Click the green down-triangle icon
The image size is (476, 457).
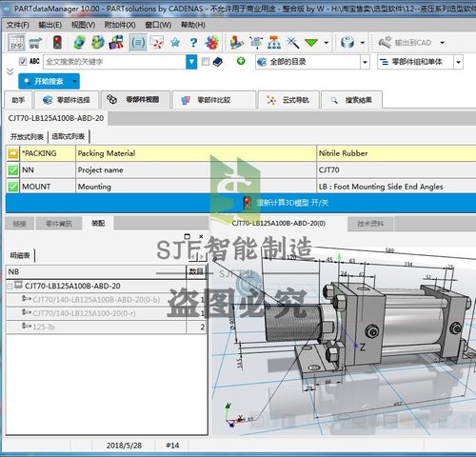(x=311, y=43)
